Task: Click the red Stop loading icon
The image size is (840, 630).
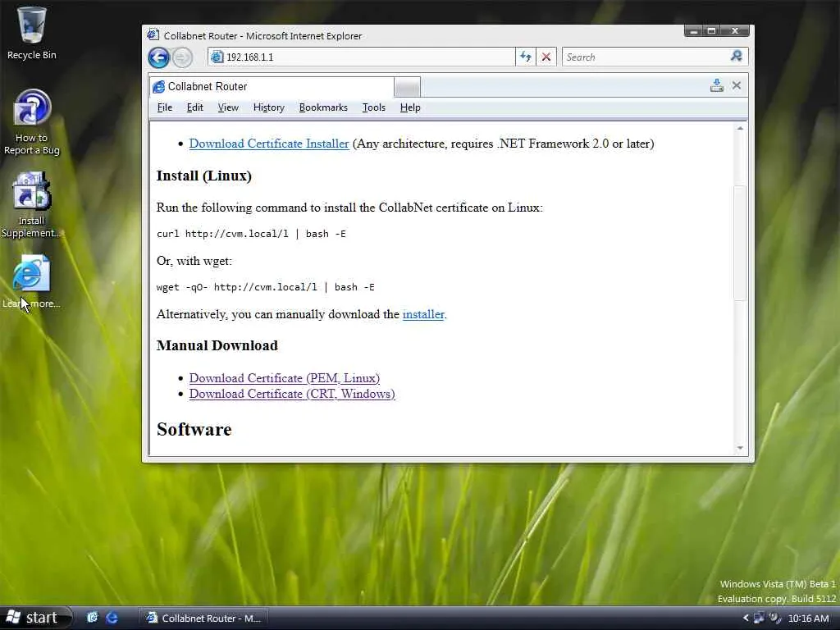Action: [x=546, y=57]
